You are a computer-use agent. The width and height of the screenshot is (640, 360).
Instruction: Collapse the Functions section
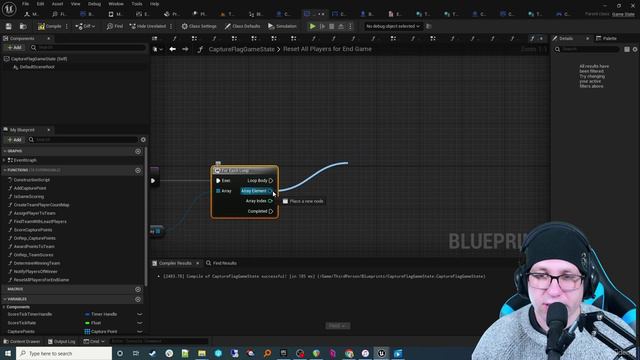5,170
